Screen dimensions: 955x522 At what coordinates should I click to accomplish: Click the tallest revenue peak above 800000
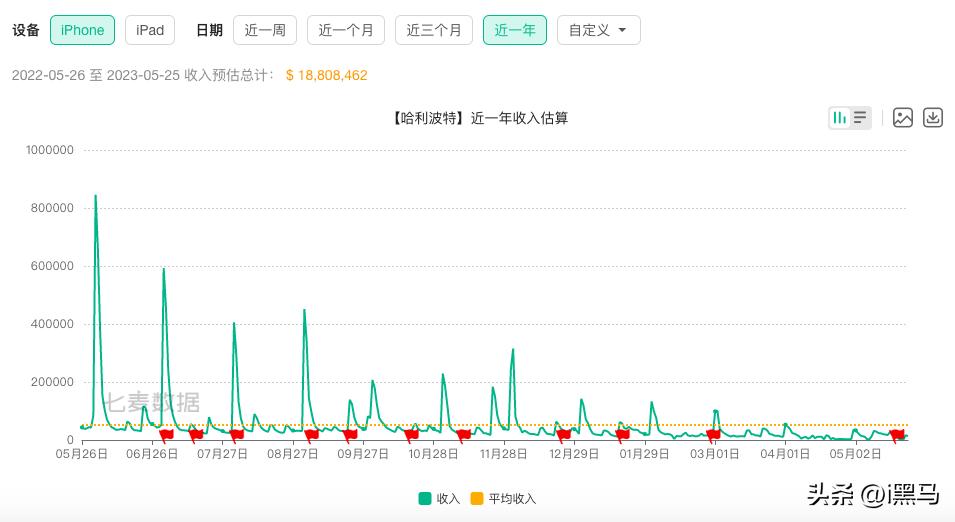96,196
